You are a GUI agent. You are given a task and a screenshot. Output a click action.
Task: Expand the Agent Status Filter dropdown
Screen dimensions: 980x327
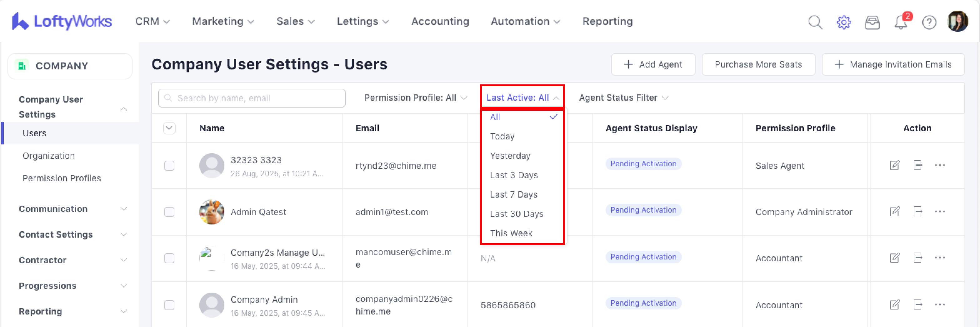point(623,98)
